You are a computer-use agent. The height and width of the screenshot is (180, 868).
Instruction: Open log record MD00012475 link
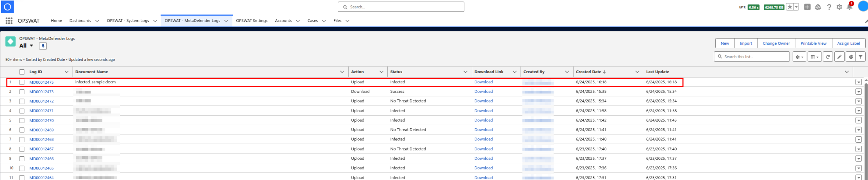(41, 83)
